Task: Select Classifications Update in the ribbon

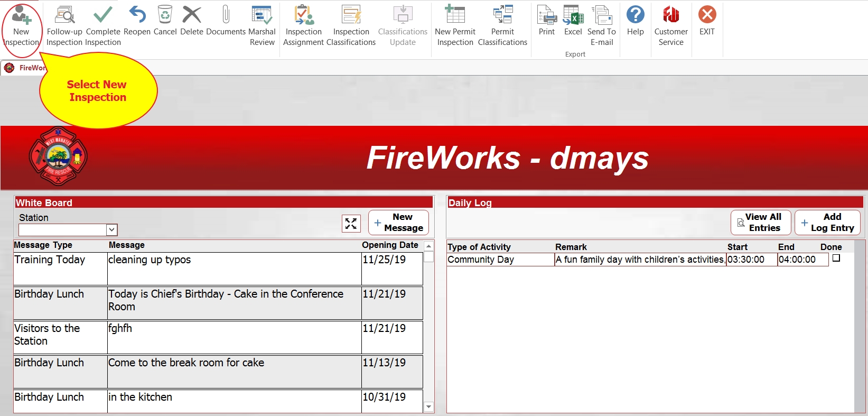Action: 403,26
